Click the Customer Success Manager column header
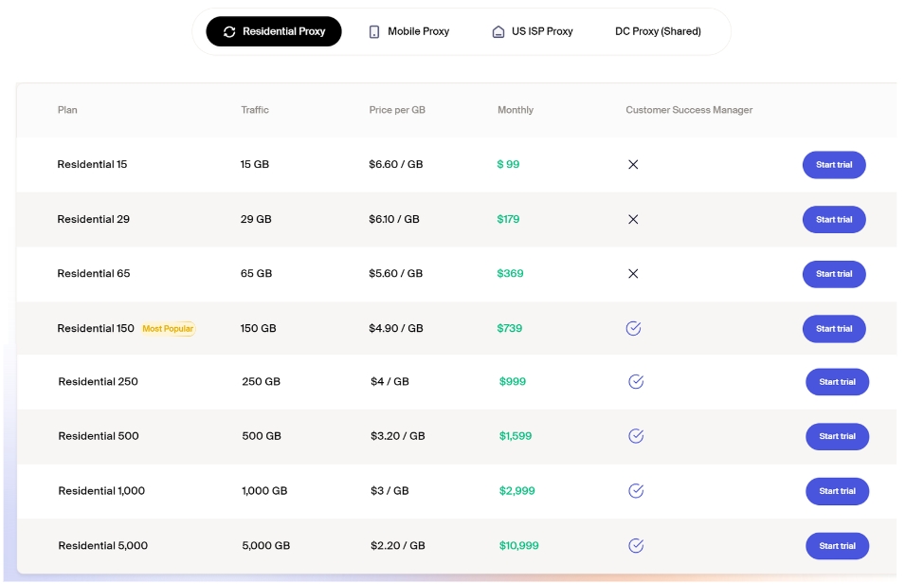The height and width of the screenshot is (584, 924). 689,110
